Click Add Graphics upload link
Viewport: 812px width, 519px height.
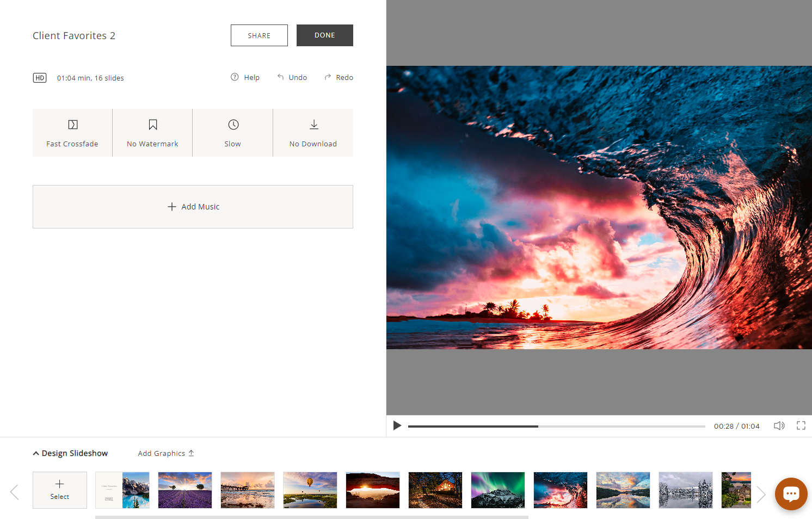166,453
